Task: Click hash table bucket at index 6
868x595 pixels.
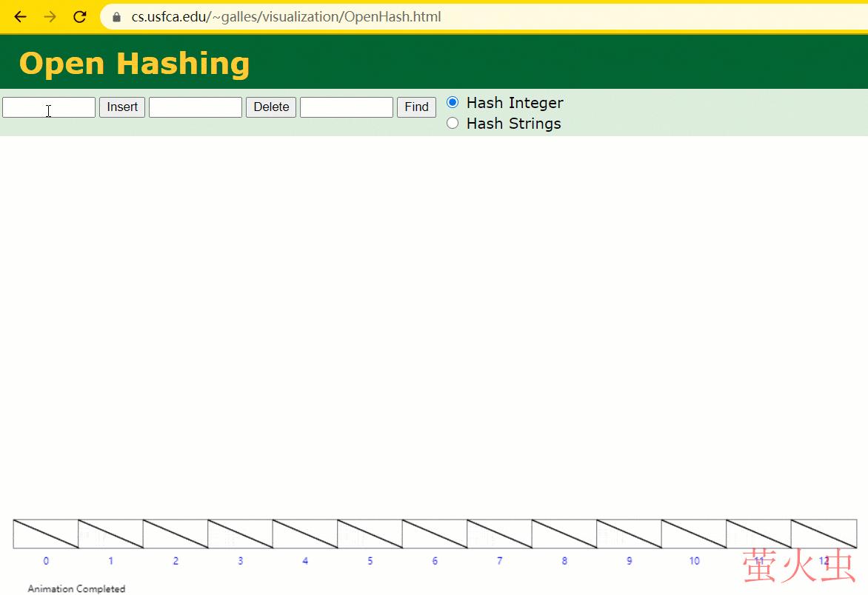Action: point(435,534)
